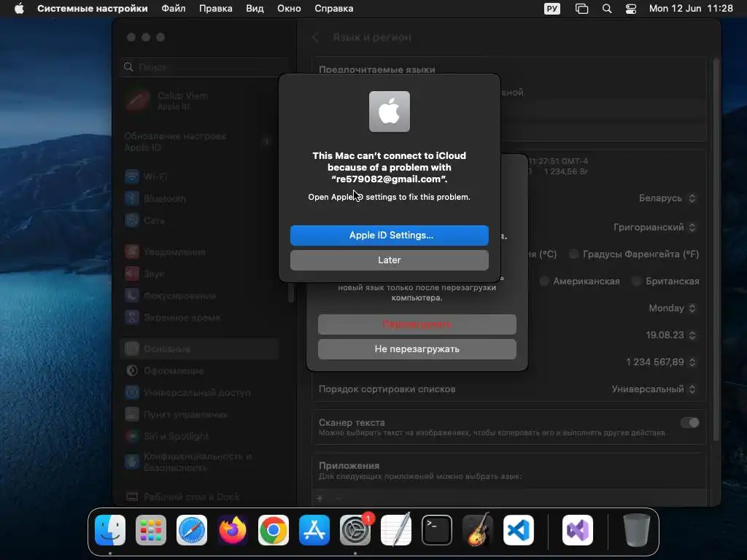Open Уведомления in settings sidebar

[x=200, y=252]
